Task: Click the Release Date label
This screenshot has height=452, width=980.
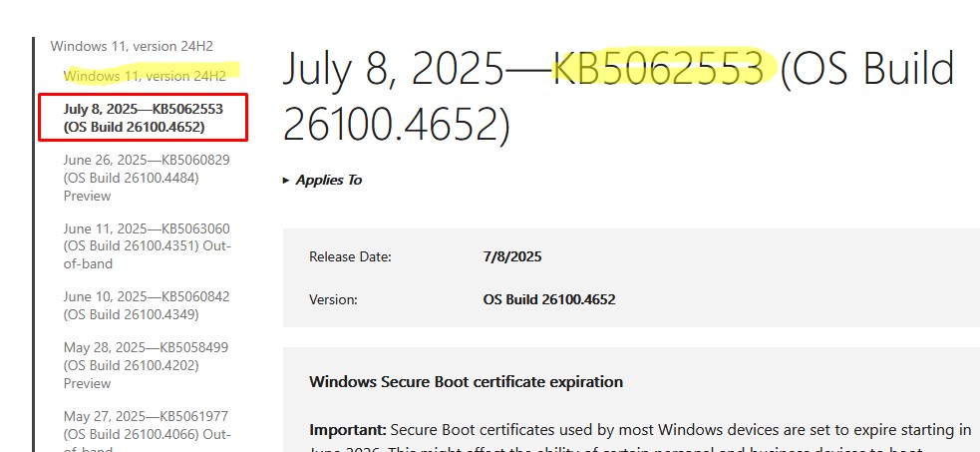Action: tap(350, 257)
